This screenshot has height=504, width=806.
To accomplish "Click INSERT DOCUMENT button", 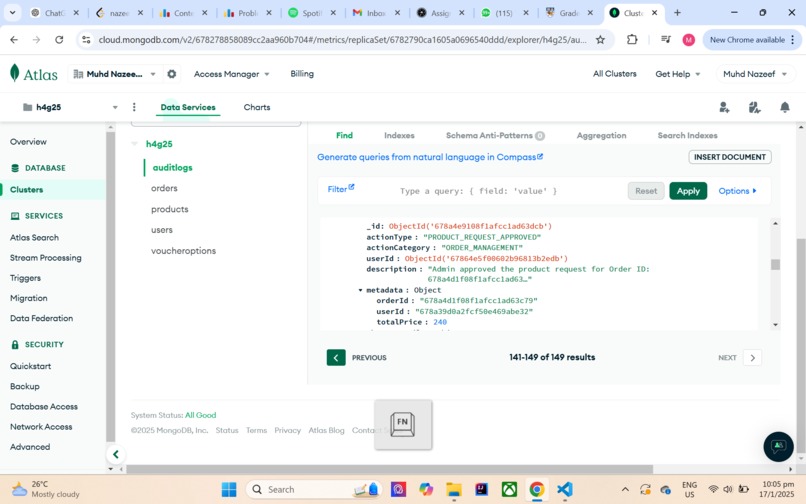I will [729, 157].
